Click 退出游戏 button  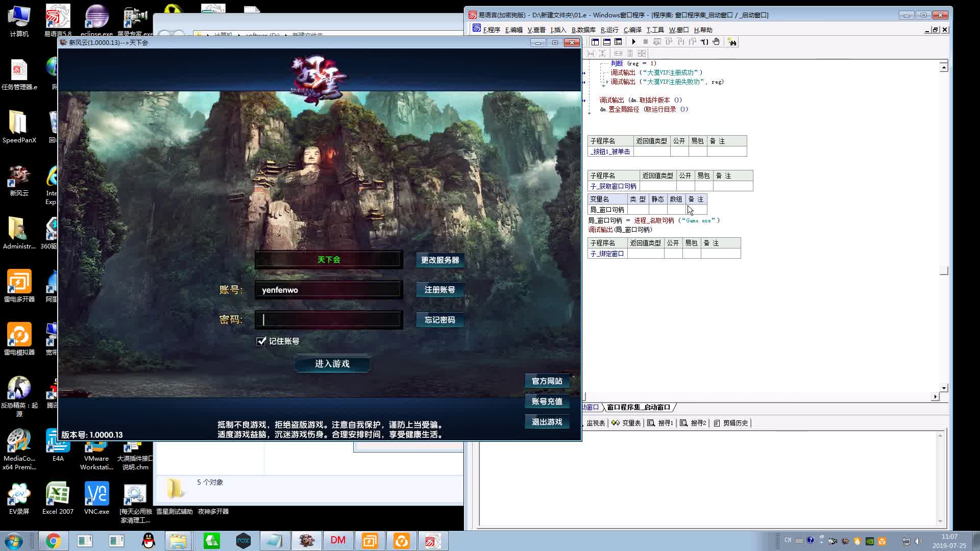(x=547, y=421)
